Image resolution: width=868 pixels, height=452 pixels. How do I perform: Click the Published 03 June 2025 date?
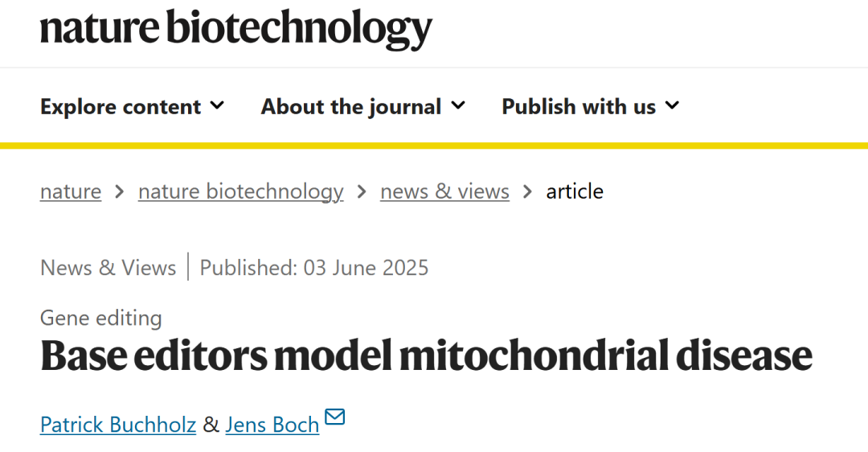314,267
